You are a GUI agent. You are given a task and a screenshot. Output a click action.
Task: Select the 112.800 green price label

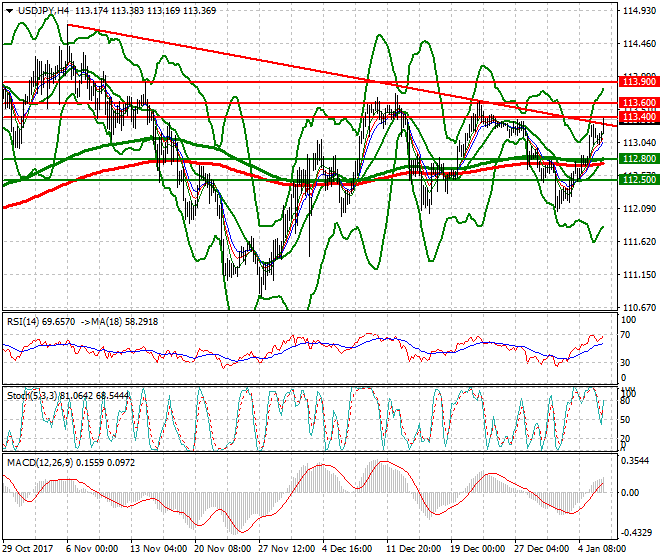[x=638, y=159]
